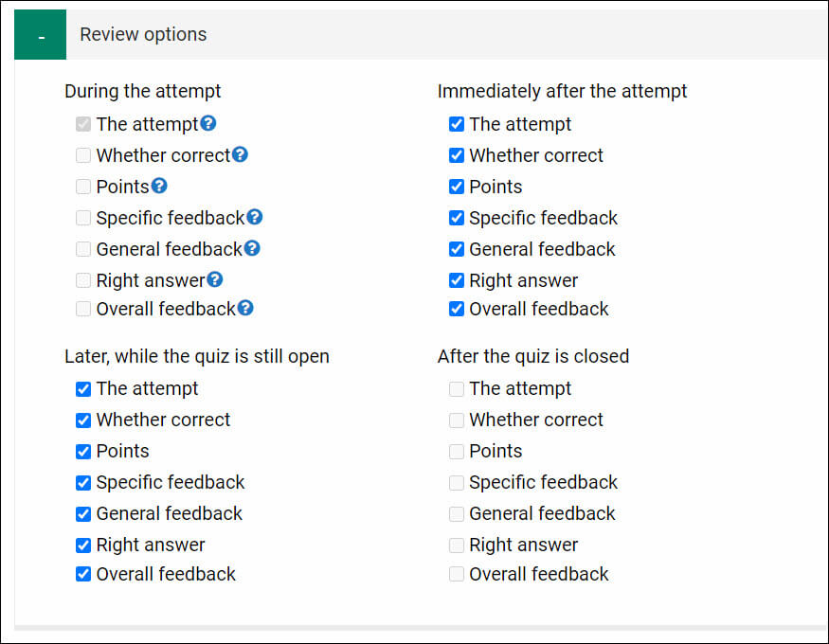Collapse the Review options section
The image size is (829, 644).
point(40,35)
